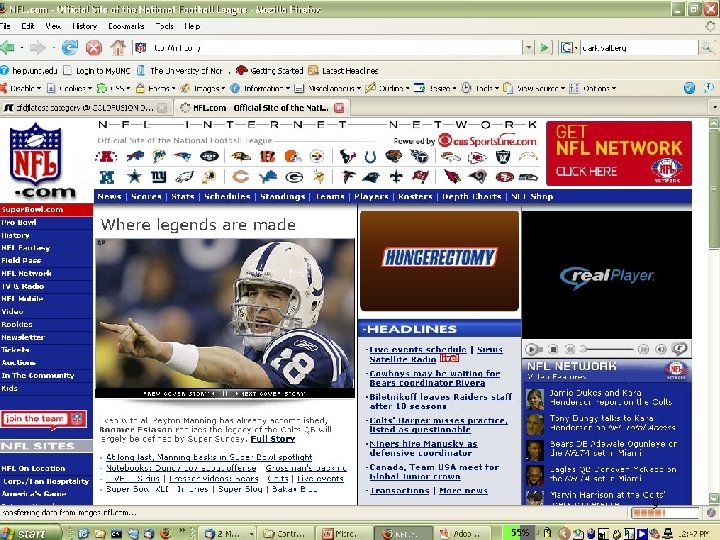The width and height of the screenshot is (720, 540).
Task: Select the New England Patriots logo
Action: point(182,157)
